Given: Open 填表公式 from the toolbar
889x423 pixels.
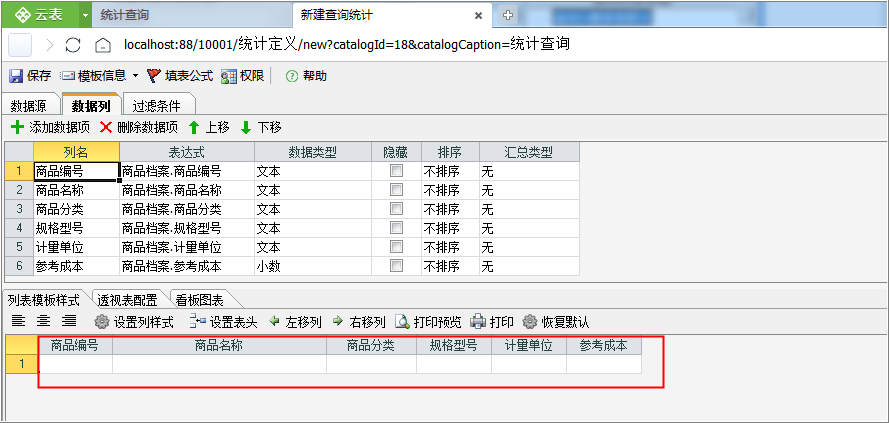Looking at the screenshot, I should pyautogui.click(x=180, y=76).
